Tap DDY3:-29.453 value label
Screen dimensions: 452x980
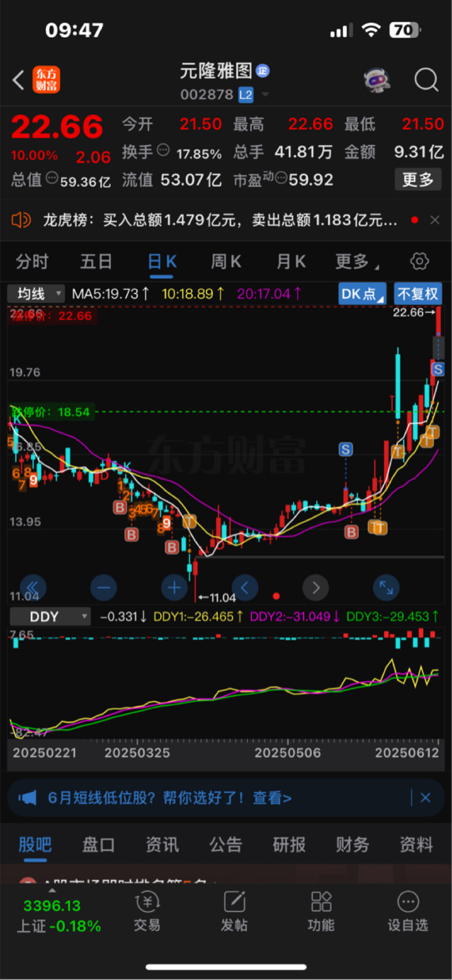[x=393, y=617]
